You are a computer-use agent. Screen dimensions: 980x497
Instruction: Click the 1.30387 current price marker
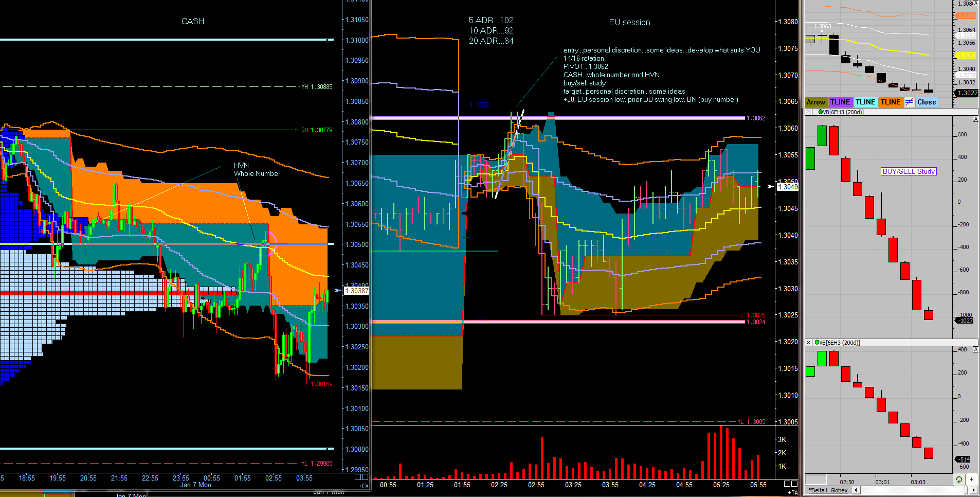[356, 291]
